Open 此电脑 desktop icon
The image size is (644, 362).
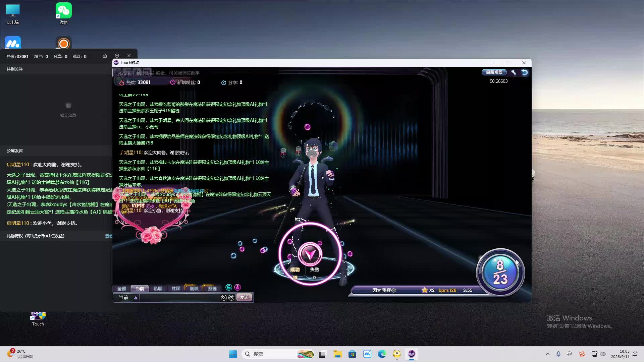pyautogui.click(x=13, y=14)
